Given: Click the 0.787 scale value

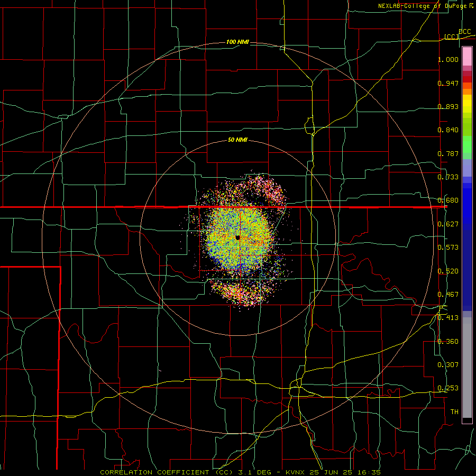Looking at the screenshot, I should pos(448,153).
